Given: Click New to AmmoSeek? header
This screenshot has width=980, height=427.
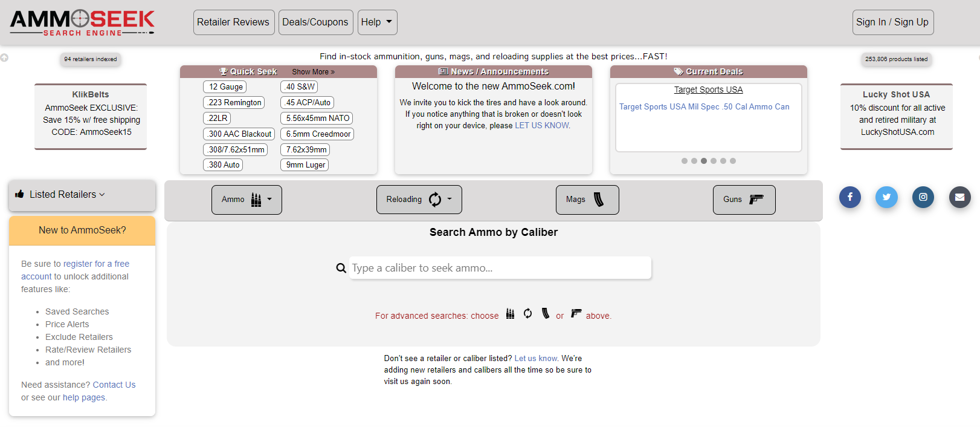Looking at the screenshot, I should tap(82, 230).
